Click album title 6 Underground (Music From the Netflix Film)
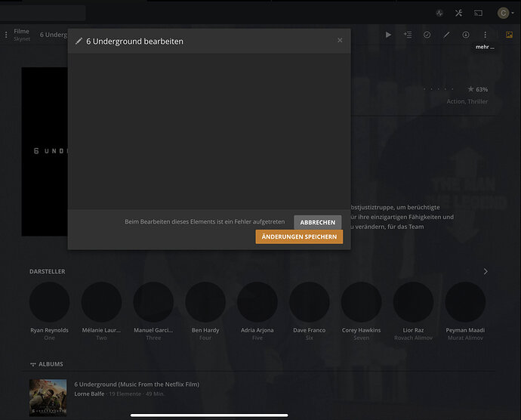Screen dimensions: 521x420 (137, 384)
